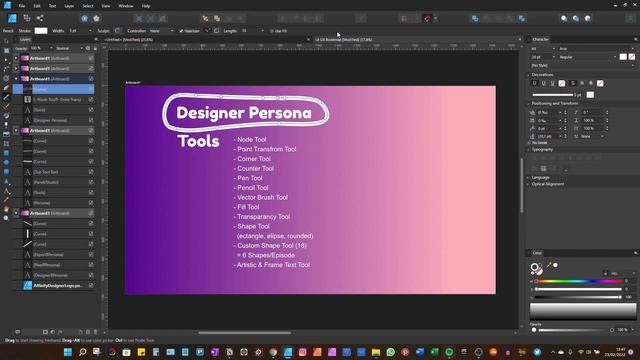Screen dimensions: 640x360
Task: Hide the (PixelPersona) layer
Action: 91,265
